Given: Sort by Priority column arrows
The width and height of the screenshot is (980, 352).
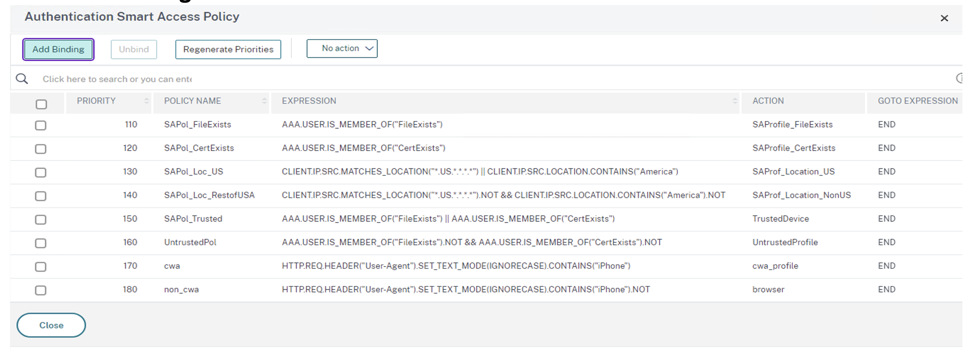Looking at the screenshot, I should (146, 101).
